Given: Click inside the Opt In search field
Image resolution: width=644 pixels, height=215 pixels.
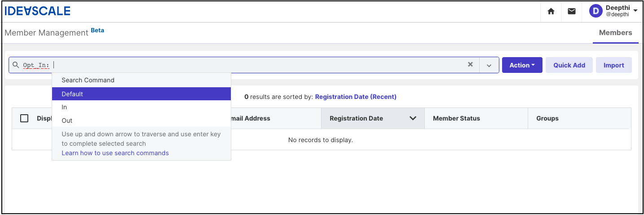Looking at the screenshot, I should 260,65.
